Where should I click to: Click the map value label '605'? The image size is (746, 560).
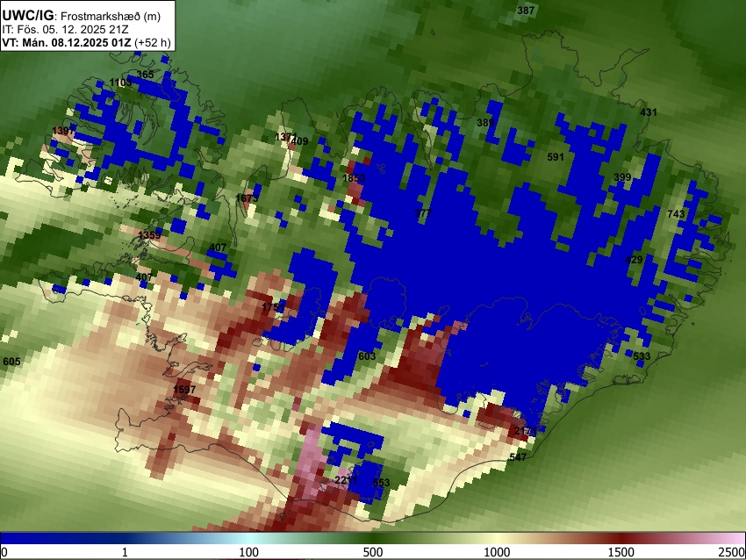pyautogui.click(x=11, y=362)
